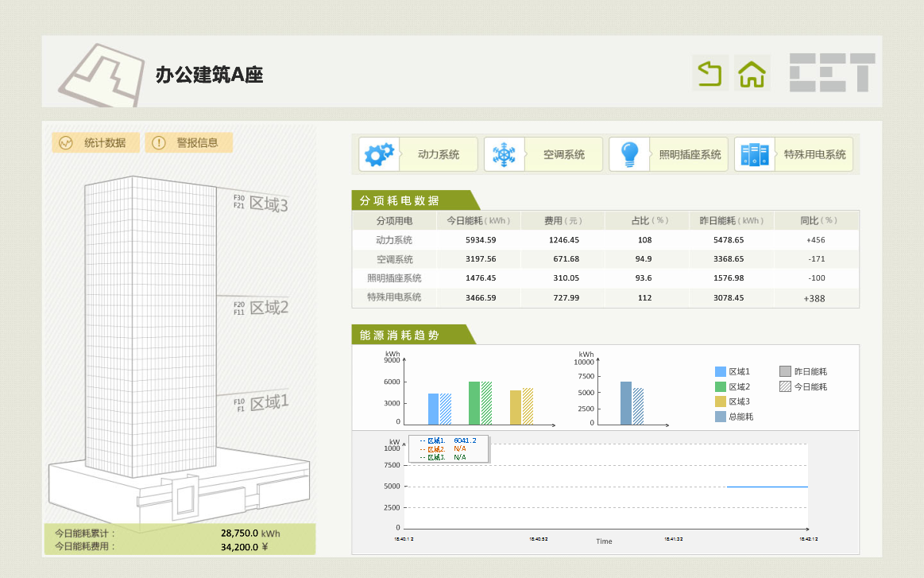Select the 照明插座系统 table row label
The width and height of the screenshot is (924, 578).
tap(394, 277)
